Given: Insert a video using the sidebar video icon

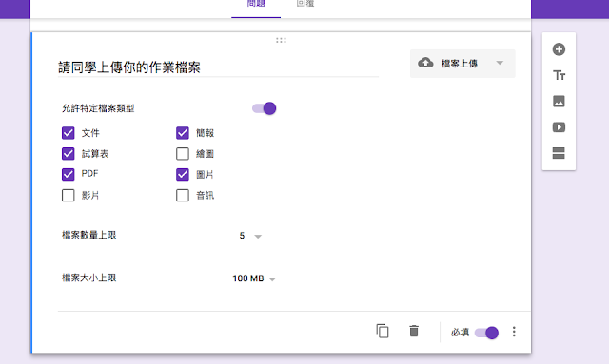Looking at the screenshot, I should pos(559,127).
